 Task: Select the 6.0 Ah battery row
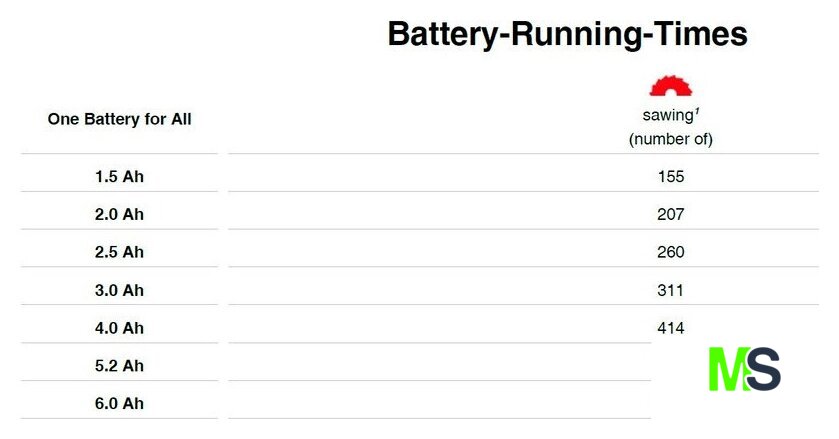pyautogui.click(x=119, y=404)
